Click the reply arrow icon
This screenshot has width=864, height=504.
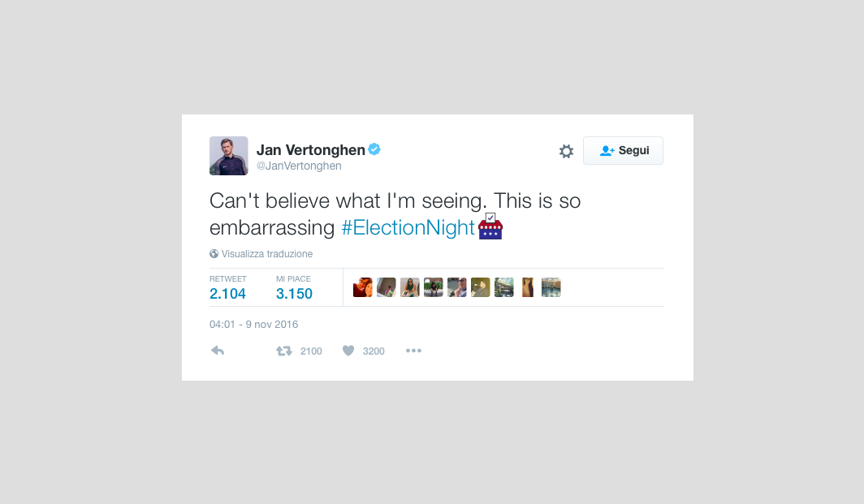pyautogui.click(x=218, y=351)
